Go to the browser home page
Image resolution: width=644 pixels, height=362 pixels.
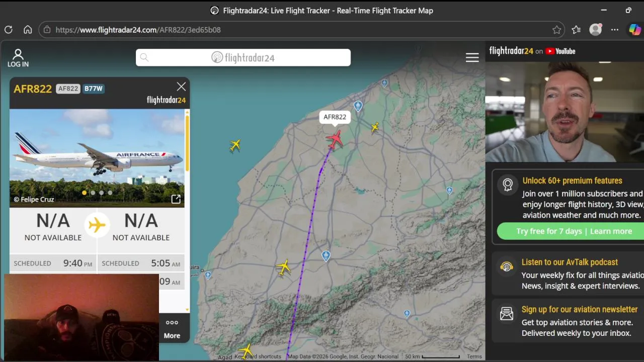click(x=28, y=30)
